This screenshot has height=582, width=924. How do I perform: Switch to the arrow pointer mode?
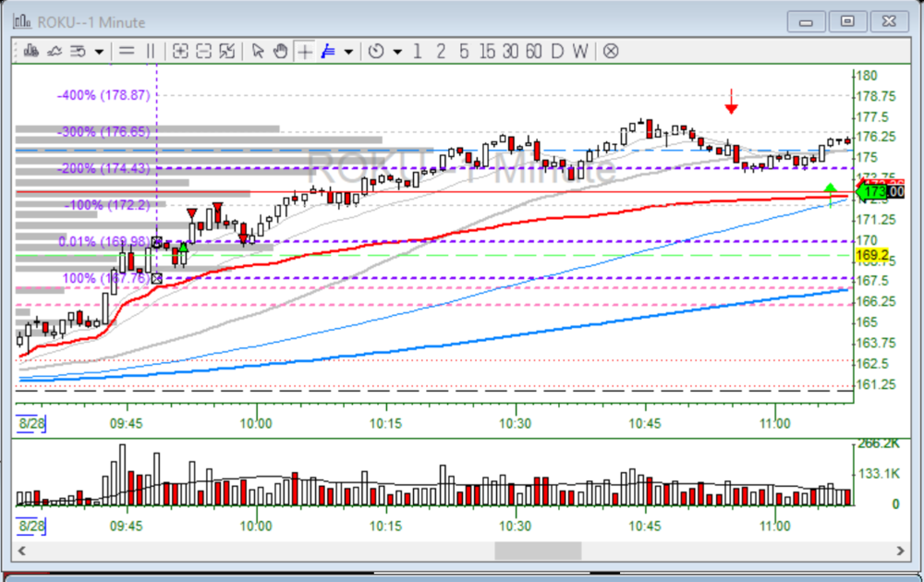[x=258, y=52]
